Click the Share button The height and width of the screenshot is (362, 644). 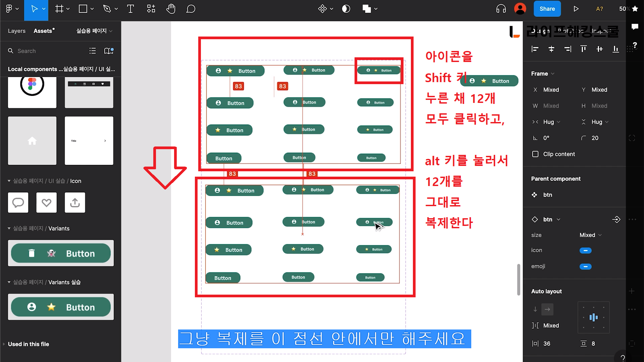click(x=547, y=9)
